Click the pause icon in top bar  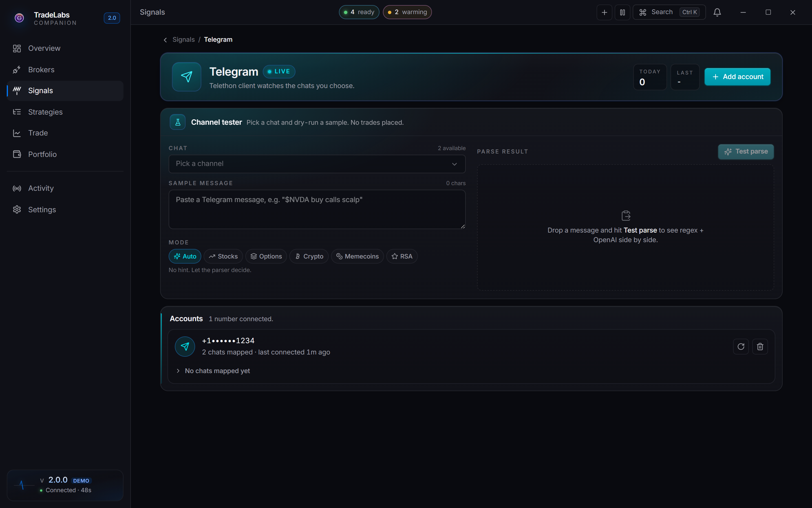pyautogui.click(x=623, y=12)
